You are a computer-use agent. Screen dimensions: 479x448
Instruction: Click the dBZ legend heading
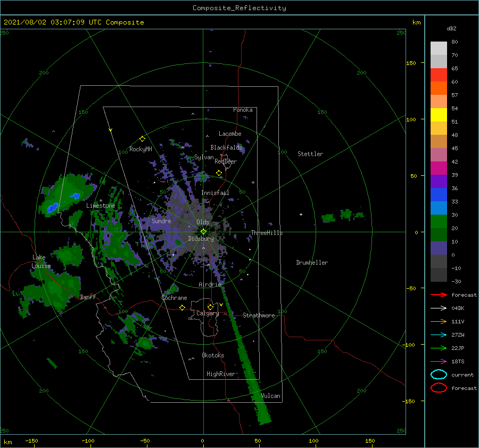pos(451,29)
